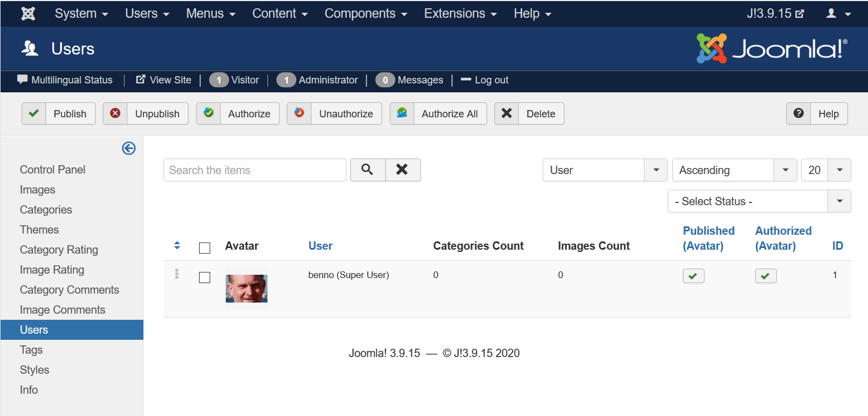This screenshot has width=868, height=416.
Task: Open the Components menu
Action: (365, 13)
